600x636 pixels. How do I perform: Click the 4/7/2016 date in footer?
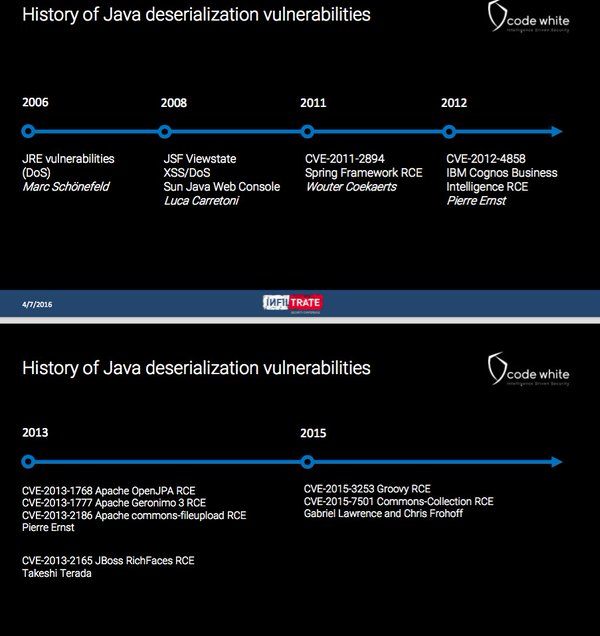click(37, 304)
